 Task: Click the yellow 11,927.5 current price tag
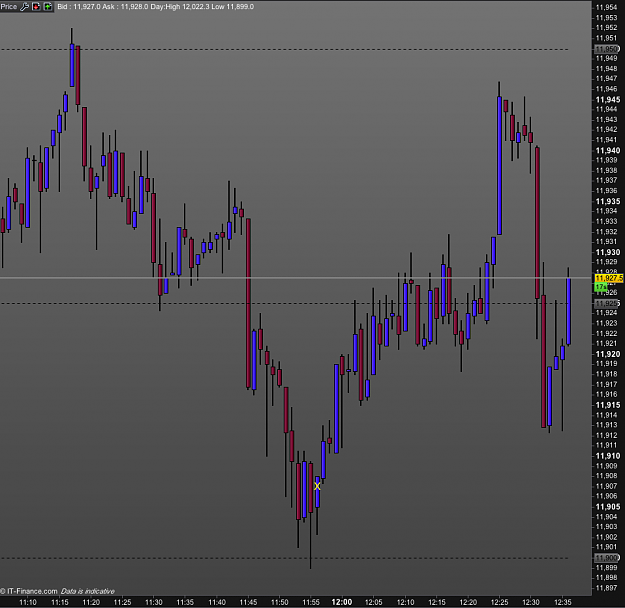(x=609, y=278)
